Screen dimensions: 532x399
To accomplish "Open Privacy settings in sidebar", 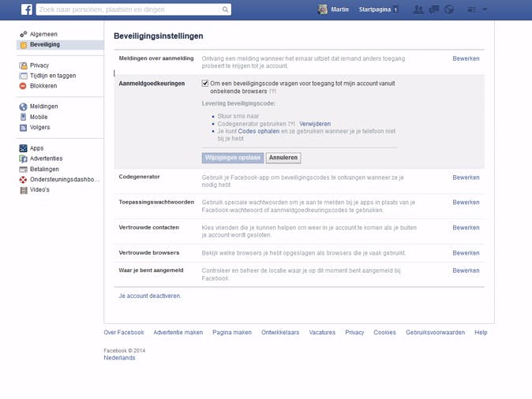I will 39,65.
